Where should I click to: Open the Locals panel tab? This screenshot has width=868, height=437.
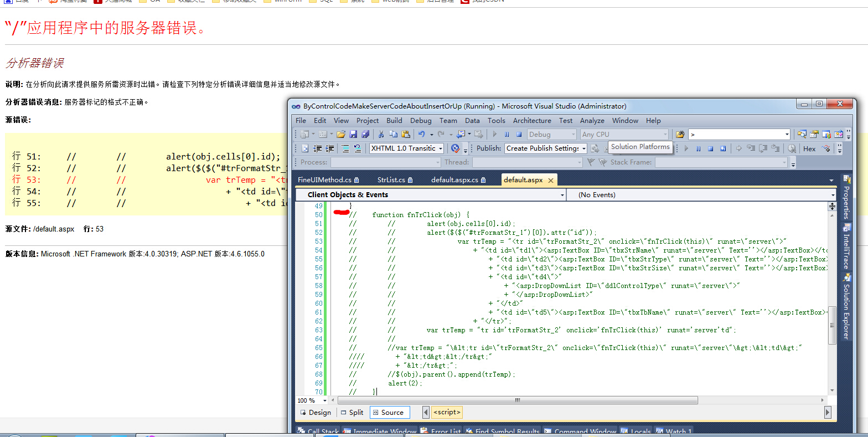pyautogui.click(x=636, y=431)
